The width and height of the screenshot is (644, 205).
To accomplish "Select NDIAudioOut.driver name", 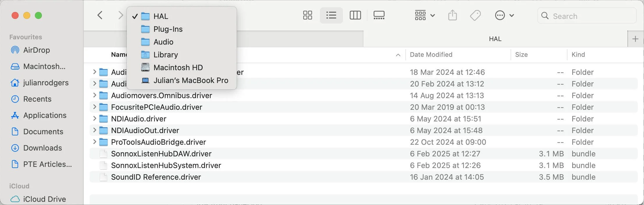I will [x=145, y=130].
